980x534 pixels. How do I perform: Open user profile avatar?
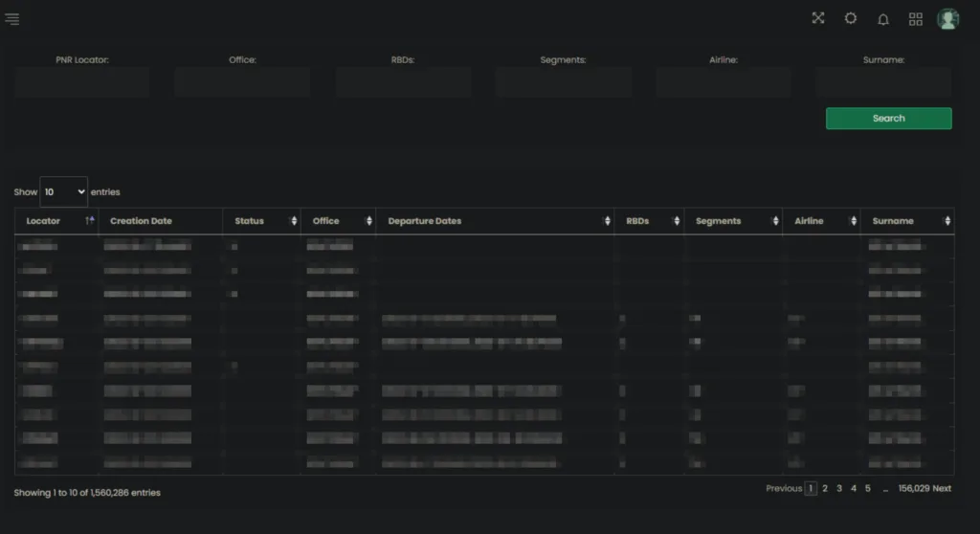click(947, 19)
